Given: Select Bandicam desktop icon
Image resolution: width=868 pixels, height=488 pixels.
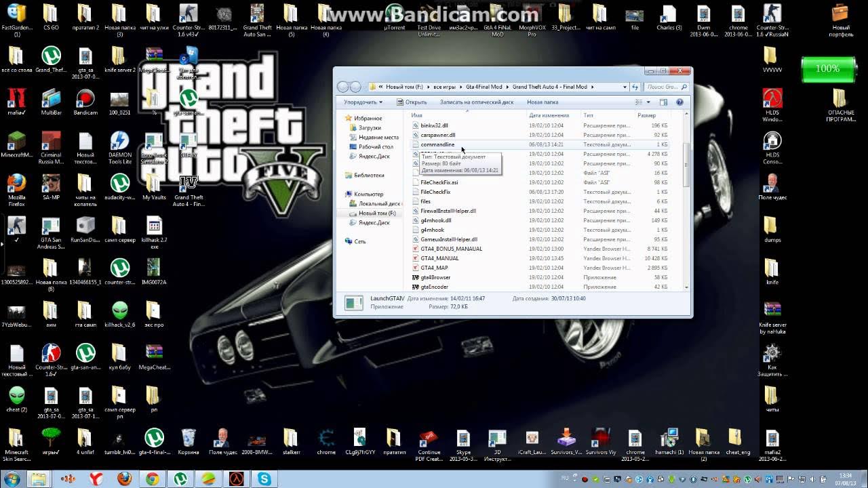Looking at the screenshot, I should pyautogui.click(x=85, y=102).
